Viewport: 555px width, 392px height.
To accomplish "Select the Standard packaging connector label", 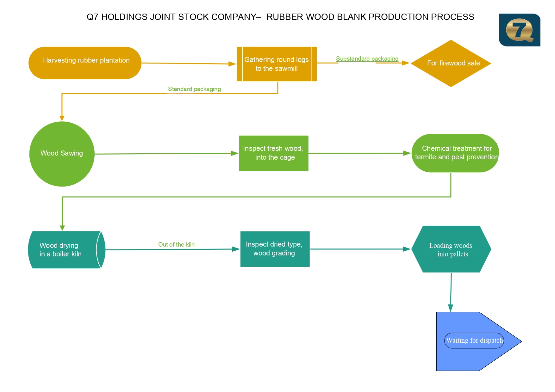I will coord(194,89).
